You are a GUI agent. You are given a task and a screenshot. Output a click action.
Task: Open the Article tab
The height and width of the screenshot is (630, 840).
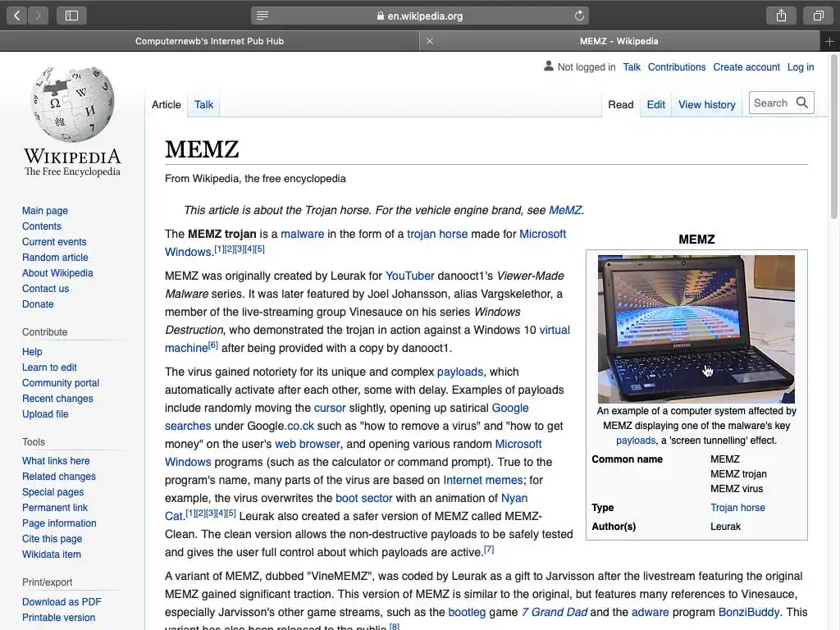tap(166, 104)
